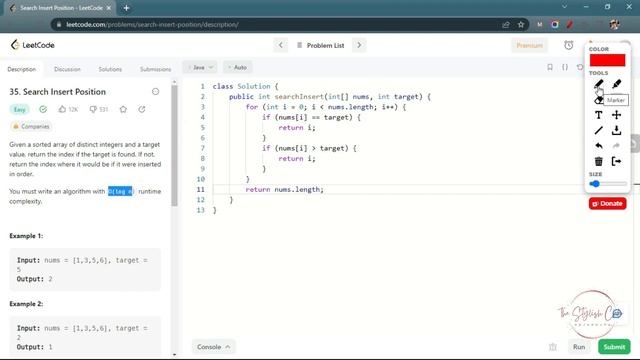This screenshot has width=640, height=360.
Task: Click the solved status check icon
Action: tap(43, 109)
